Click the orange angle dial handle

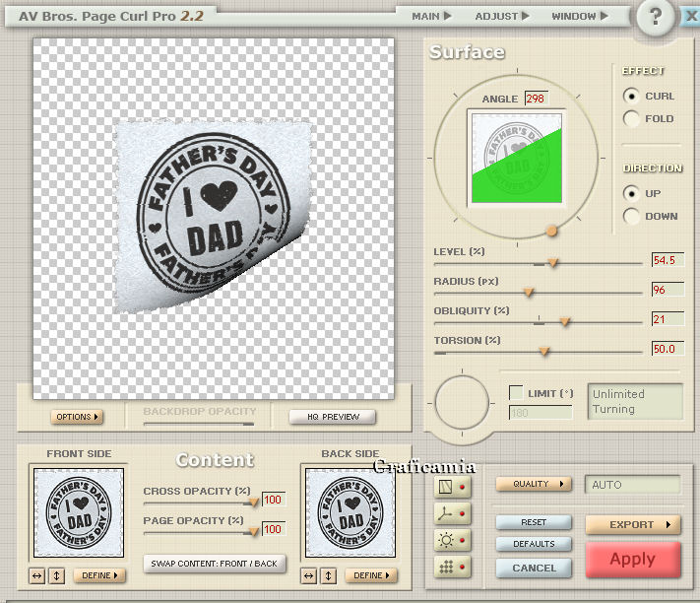pos(551,231)
